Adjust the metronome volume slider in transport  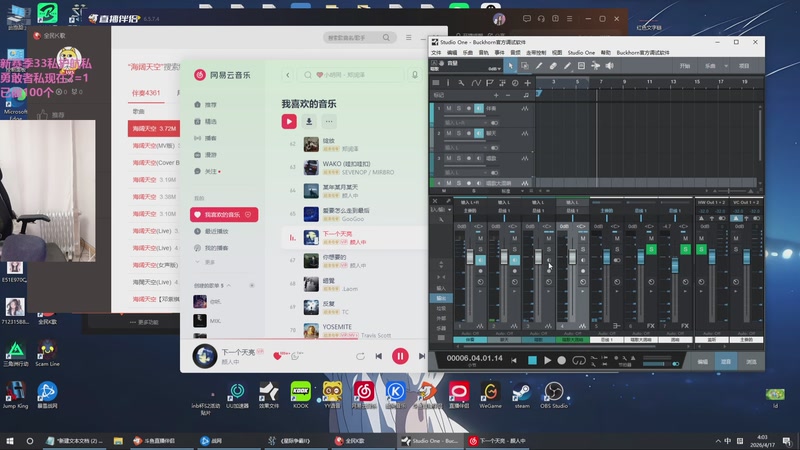(x=656, y=364)
